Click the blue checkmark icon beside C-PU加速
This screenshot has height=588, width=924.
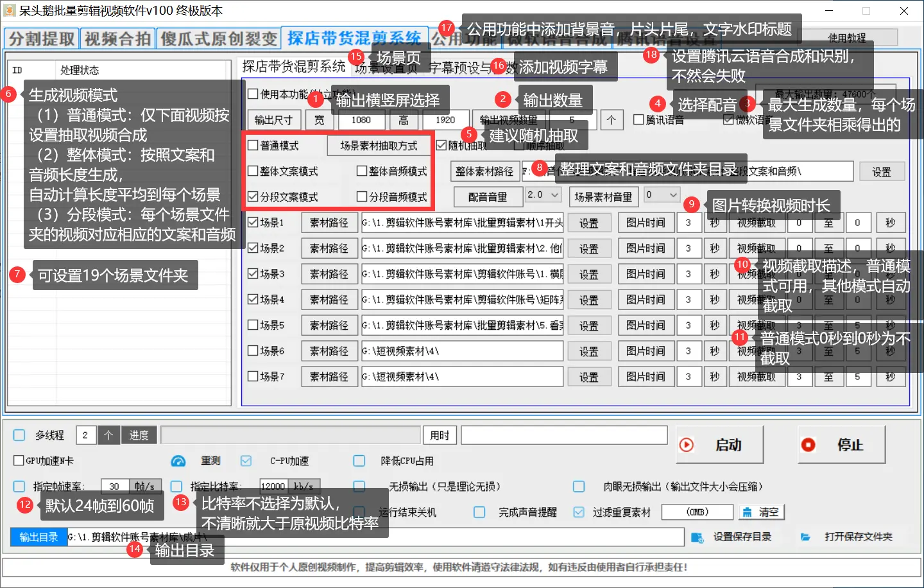tap(246, 460)
